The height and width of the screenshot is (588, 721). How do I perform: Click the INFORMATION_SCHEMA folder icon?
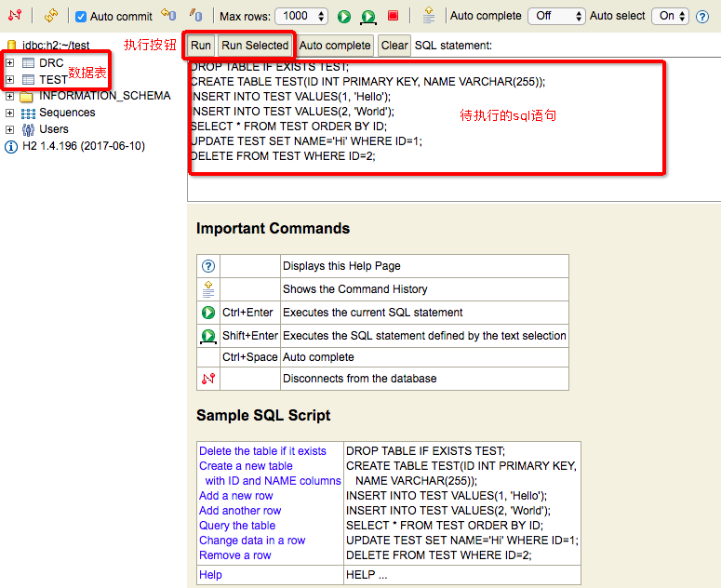(x=27, y=96)
